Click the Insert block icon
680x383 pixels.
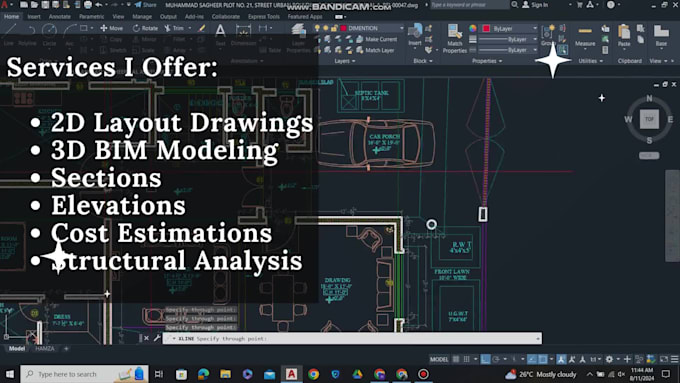415,30
